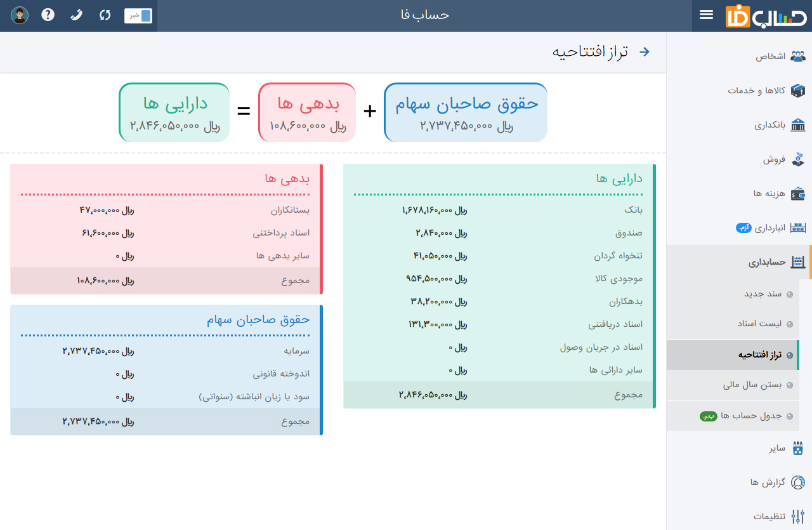The image size is (812, 530).
Task: Expand the تنظیمات menu
Action: click(739, 516)
